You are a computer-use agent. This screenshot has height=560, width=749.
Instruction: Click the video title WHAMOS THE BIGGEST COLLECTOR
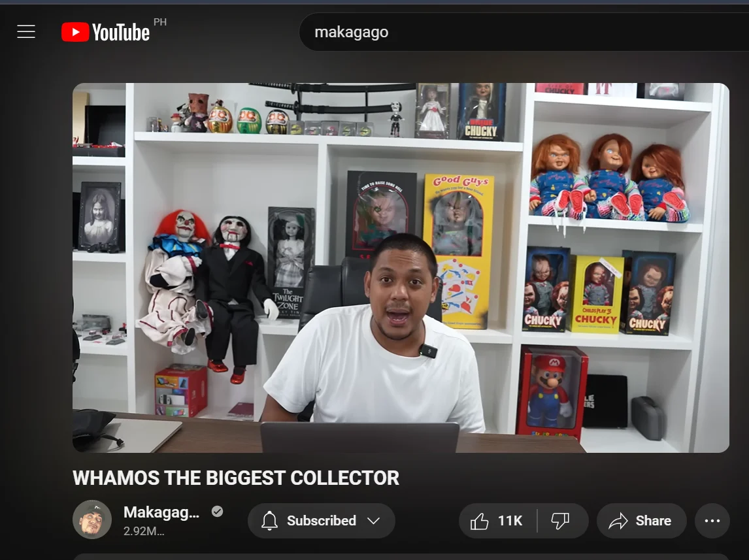pos(236,478)
